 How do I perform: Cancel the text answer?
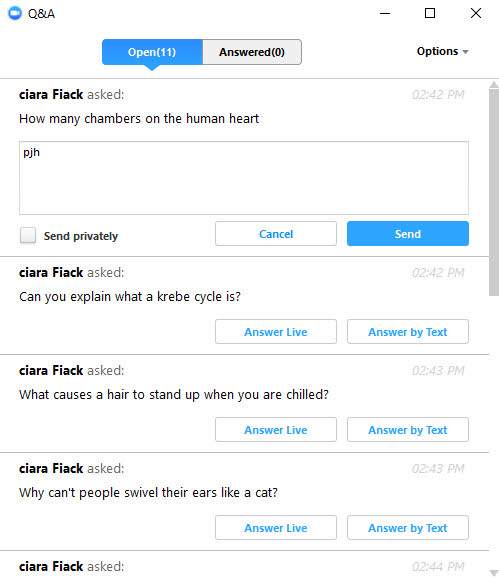point(276,234)
